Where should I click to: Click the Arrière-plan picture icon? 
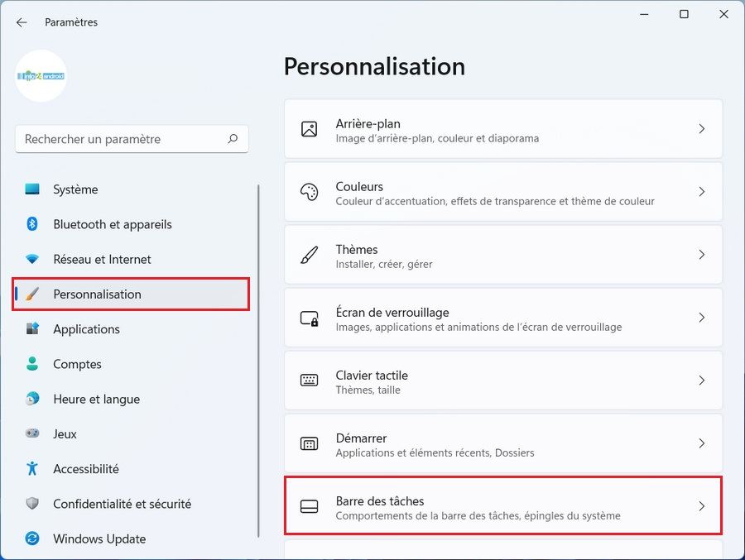(x=309, y=129)
